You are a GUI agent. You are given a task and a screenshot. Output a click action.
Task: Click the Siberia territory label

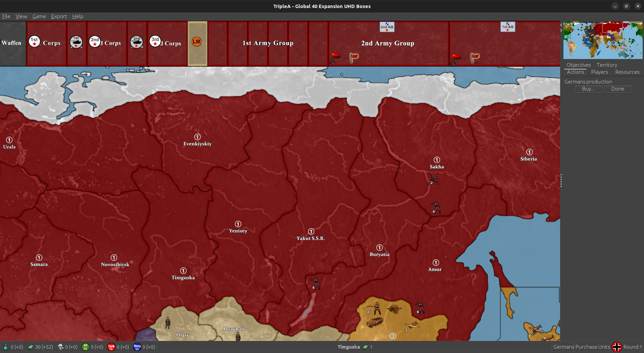coord(529,159)
